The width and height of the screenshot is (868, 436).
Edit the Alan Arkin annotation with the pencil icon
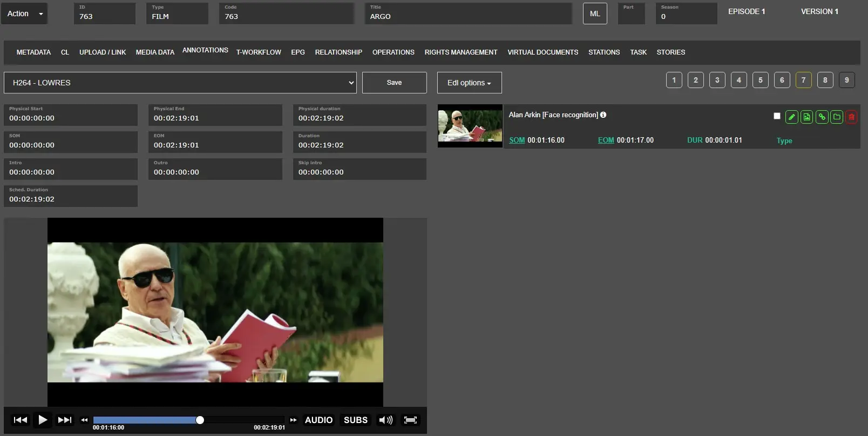click(791, 117)
